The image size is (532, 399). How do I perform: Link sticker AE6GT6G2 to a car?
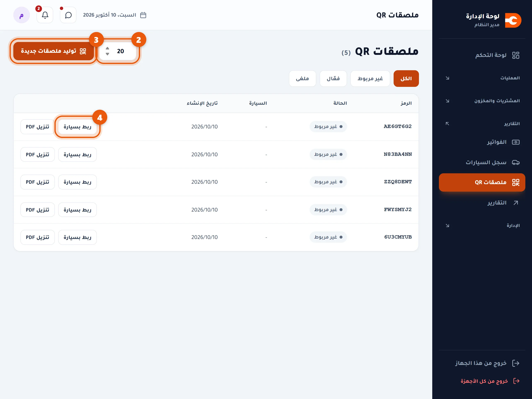tap(78, 127)
